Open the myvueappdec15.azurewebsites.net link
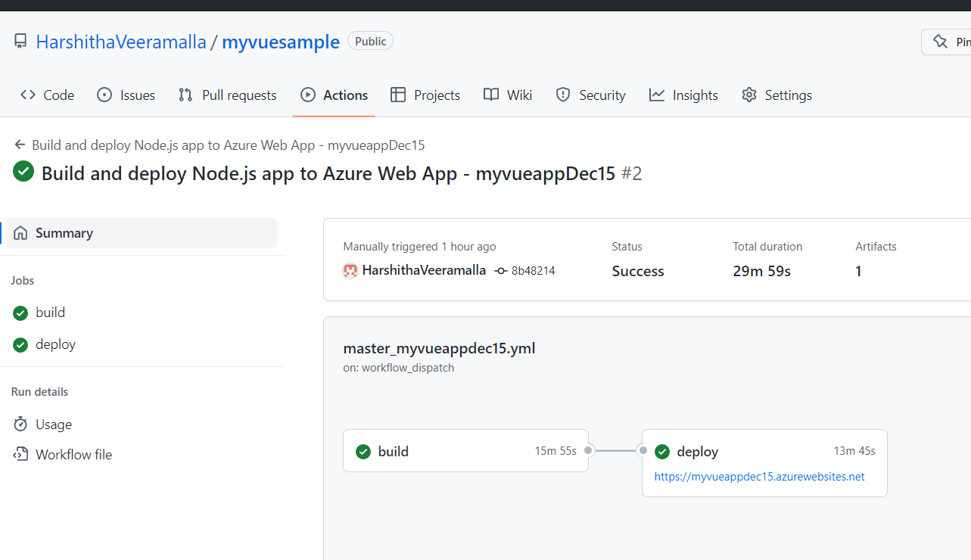Image resolution: width=971 pixels, height=560 pixels. coord(759,477)
